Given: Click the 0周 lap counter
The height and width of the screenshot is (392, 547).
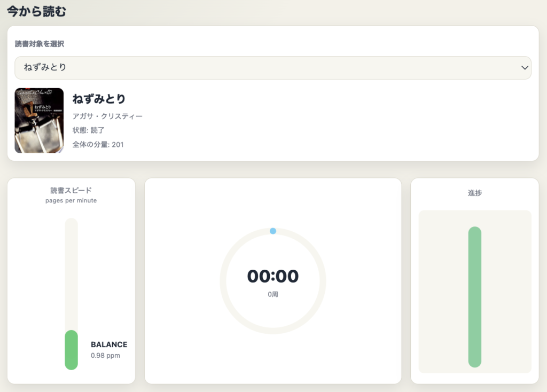Looking at the screenshot, I should point(272,294).
